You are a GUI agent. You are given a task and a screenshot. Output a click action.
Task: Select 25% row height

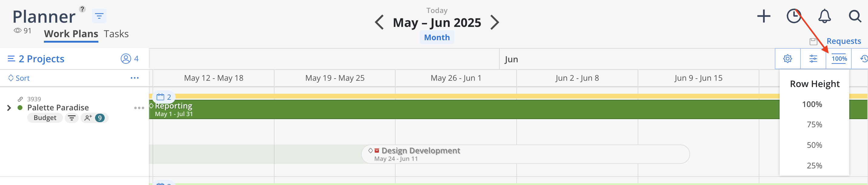click(x=814, y=165)
